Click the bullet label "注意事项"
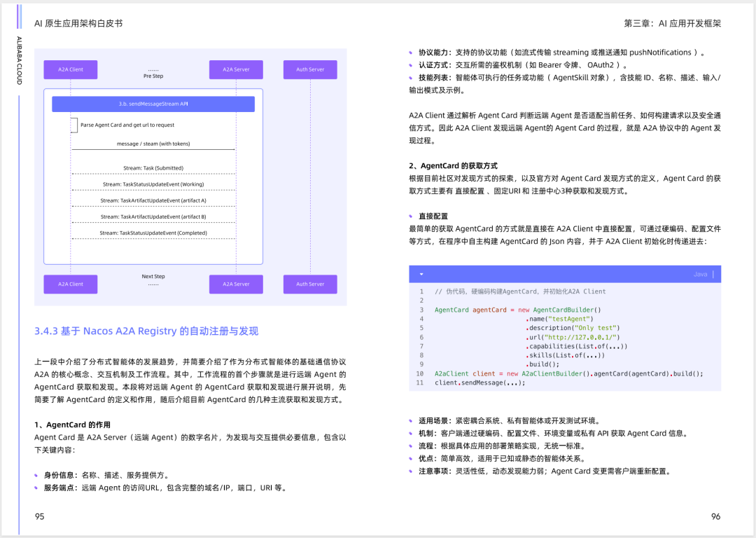Image resolution: width=756 pixels, height=538 pixels. [433, 471]
